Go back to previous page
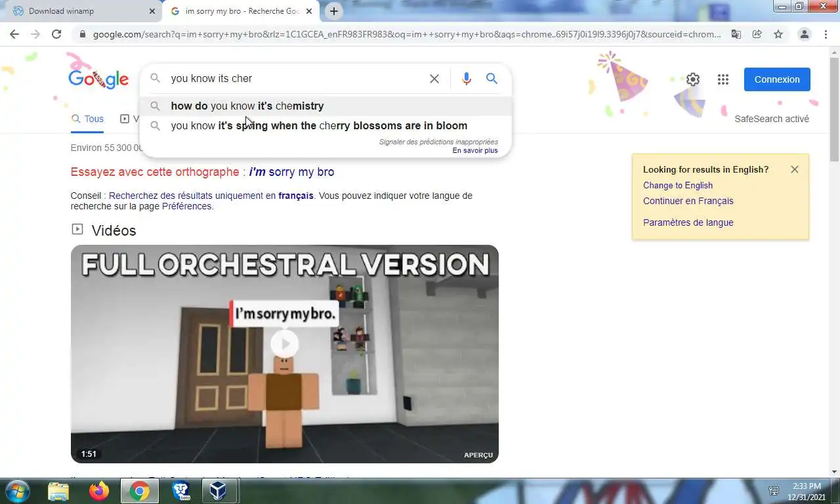 [x=14, y=34]
